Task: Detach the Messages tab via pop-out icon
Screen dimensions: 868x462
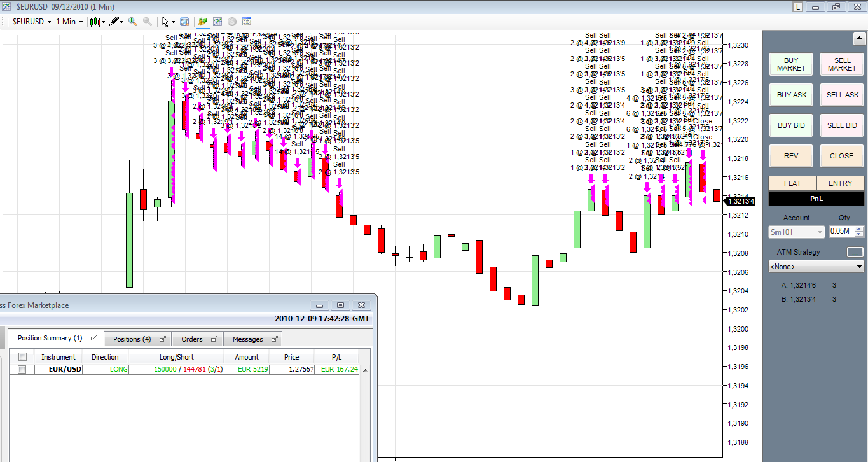Action: pyautogui.click(x=274, y=339)
